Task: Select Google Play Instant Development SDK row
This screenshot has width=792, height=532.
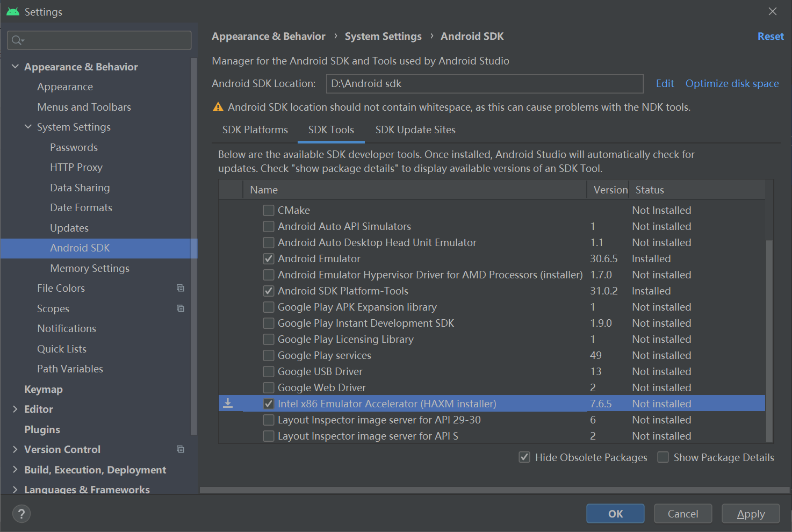Action: click(492, 323)
